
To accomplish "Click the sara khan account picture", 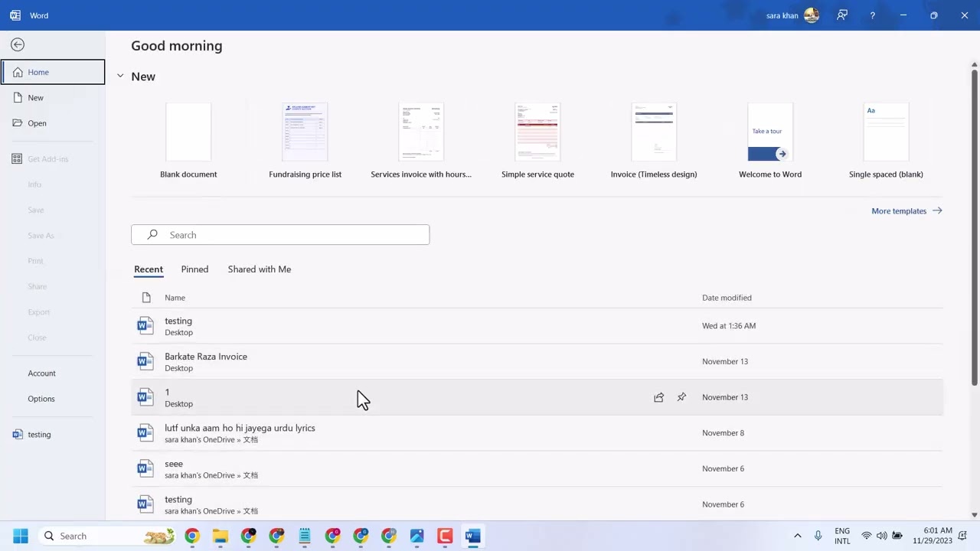I will coord(812,15).
